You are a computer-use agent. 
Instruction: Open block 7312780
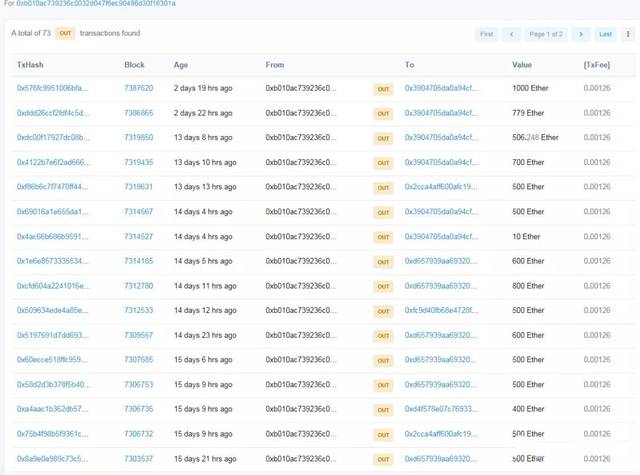point(138,285)
